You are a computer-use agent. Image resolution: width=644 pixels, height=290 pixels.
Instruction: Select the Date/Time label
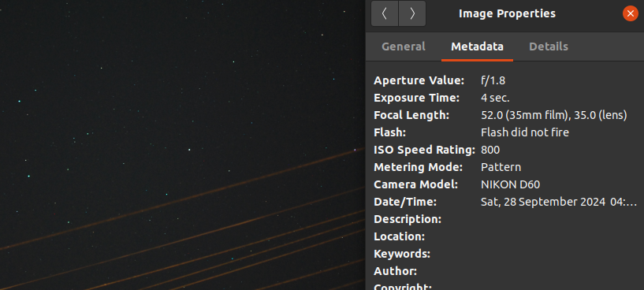click(x=405, y=202)
